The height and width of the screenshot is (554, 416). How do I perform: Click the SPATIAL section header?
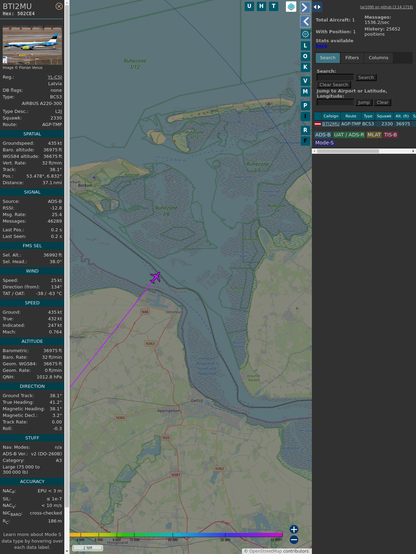pos(32,134)
